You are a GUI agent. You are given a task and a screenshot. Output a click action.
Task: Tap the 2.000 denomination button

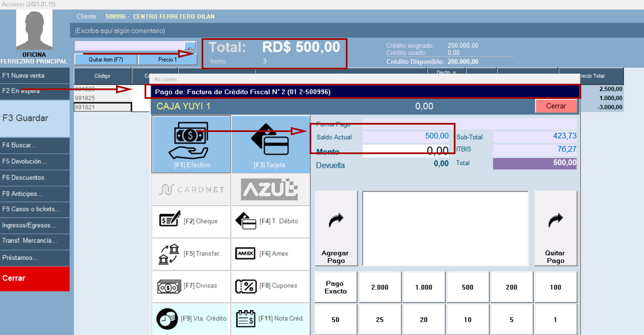pyautogui.click(x=380, y=287)
